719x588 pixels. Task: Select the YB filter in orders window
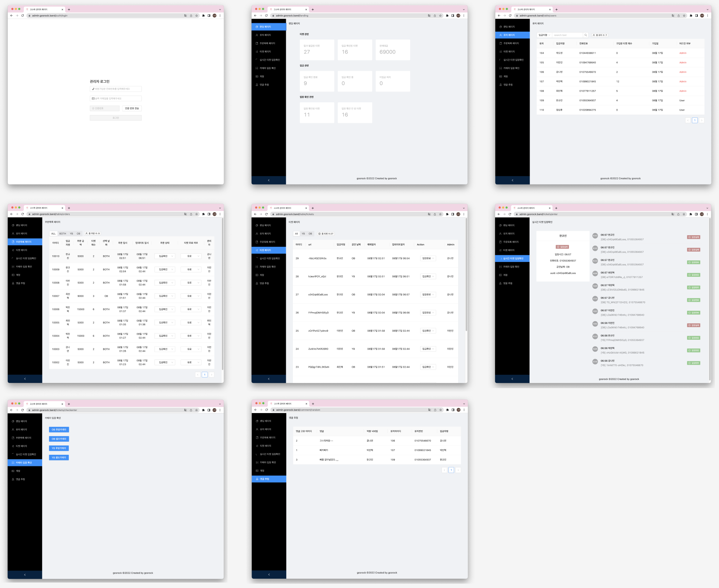coord(71,234)
